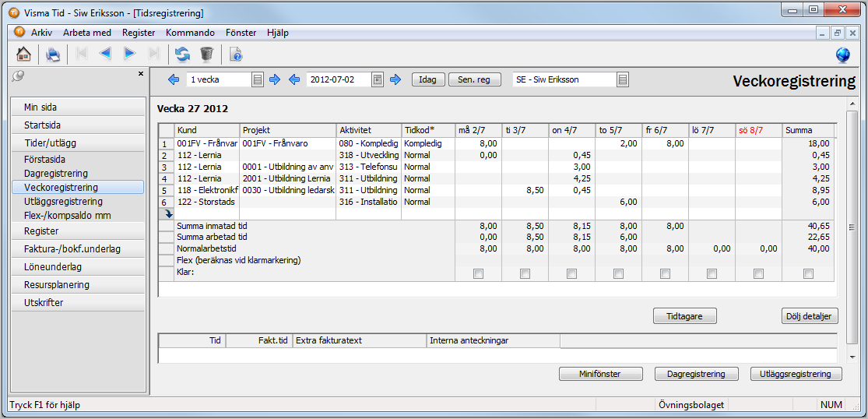Open the Arkiv menu
The height and width of the screenshot is (419, 868).
click(x=41, y=33)
